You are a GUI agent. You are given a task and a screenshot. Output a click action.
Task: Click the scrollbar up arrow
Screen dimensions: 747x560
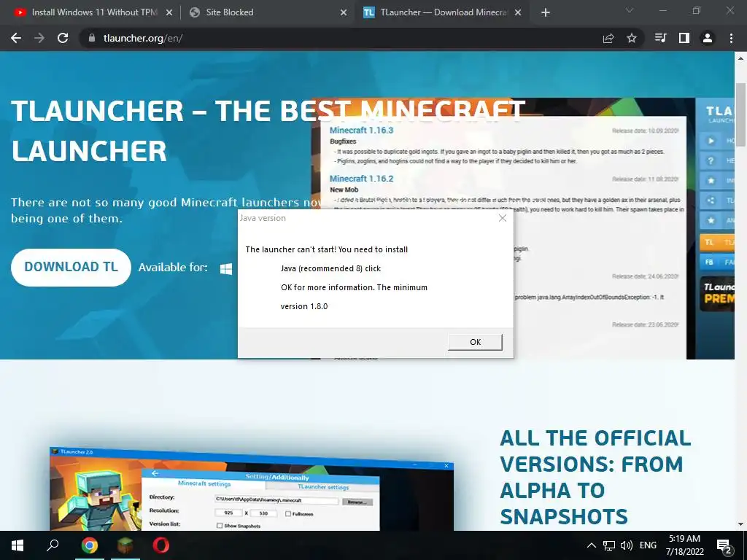pos(740,59)
